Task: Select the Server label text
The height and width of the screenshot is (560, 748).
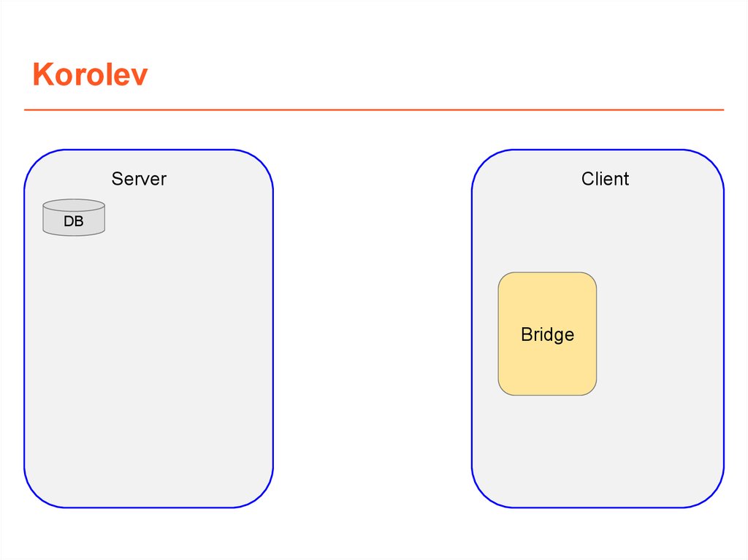Action: [x=139, y=179]
